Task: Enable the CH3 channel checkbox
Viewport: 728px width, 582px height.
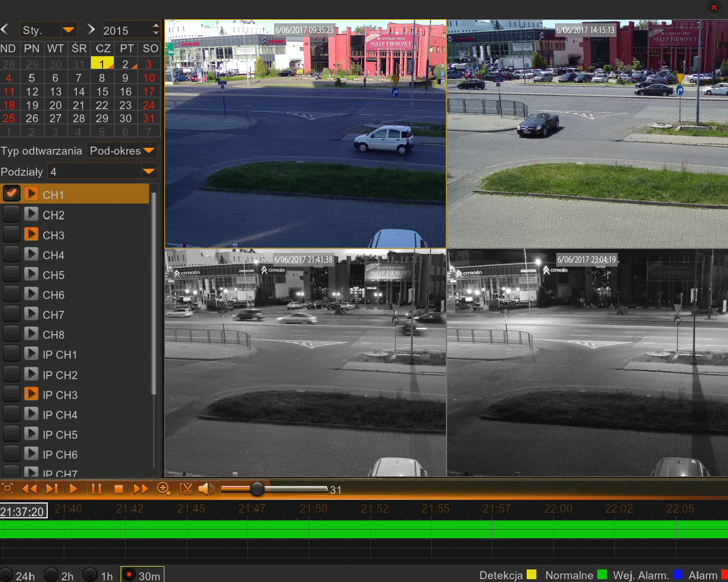Action: point(11,234)
